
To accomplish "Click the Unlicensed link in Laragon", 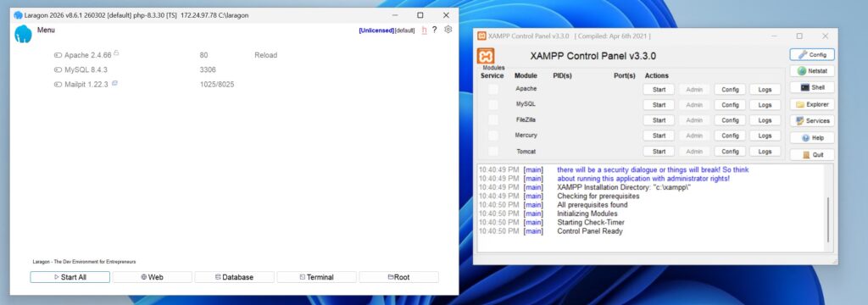I will (376, 30).
